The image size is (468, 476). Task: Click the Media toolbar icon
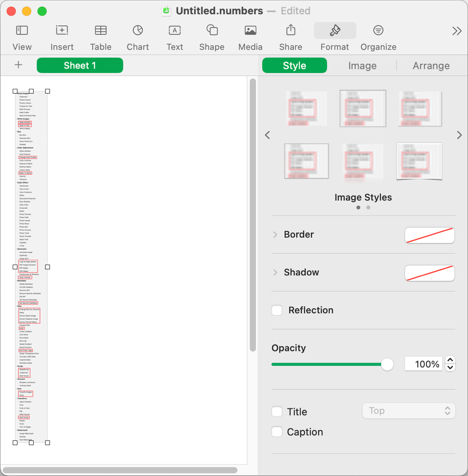click(250, 31)
